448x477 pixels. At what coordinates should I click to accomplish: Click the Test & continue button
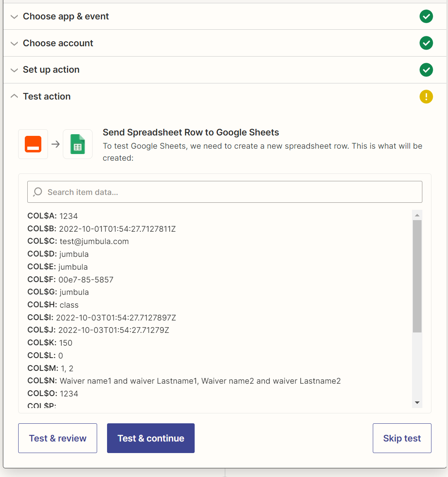[151, 438]
